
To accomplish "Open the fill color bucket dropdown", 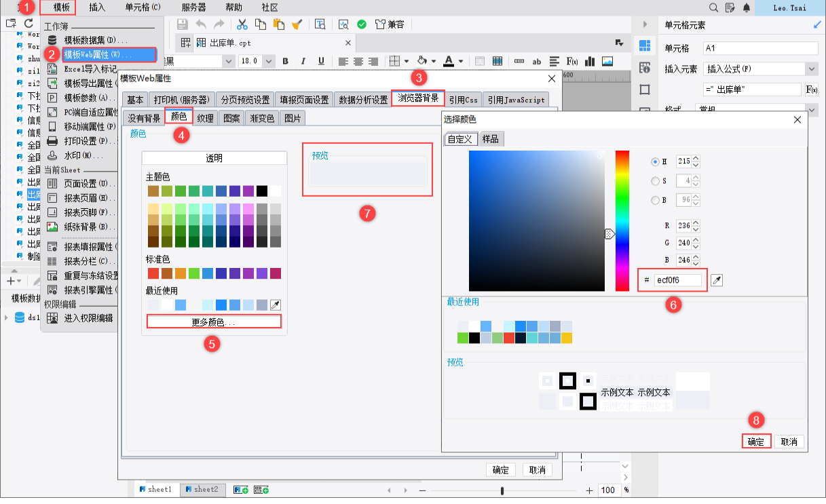I will (432, 61).
